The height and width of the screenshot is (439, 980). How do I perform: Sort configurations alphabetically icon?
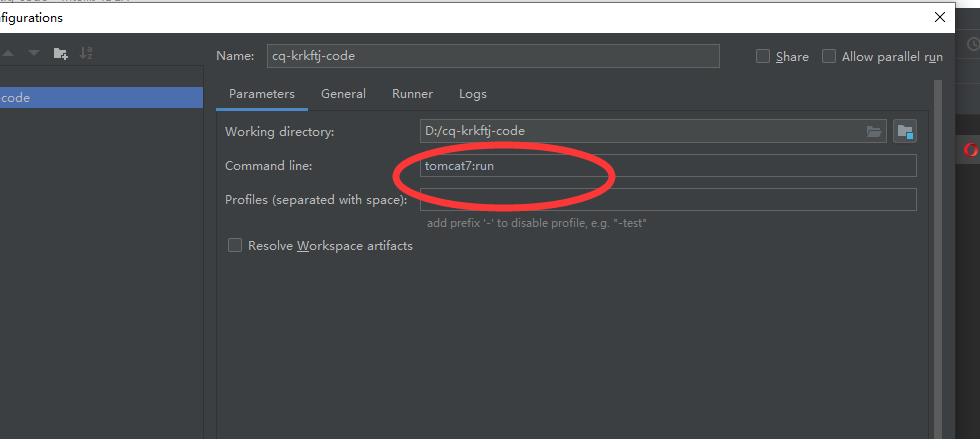tap(86, 53)
